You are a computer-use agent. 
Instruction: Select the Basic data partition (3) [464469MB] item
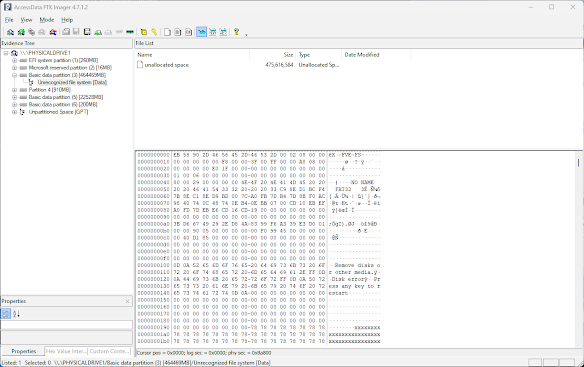(x=67, y=75)
